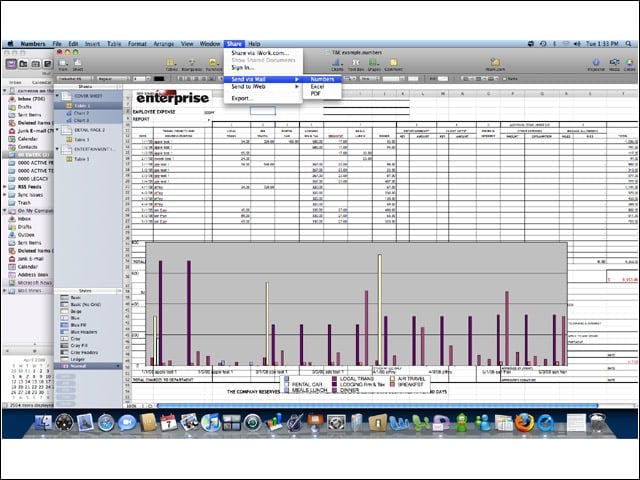
Task: Open the Shapes toolbar icon
Action: click(373, 63)
